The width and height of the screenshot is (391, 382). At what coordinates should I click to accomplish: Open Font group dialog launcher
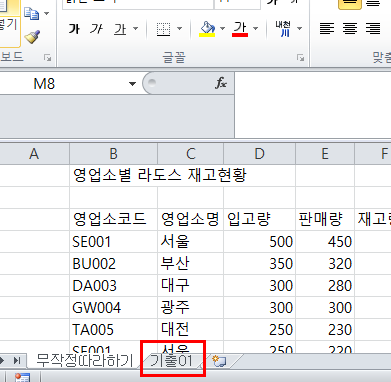pyautogui.click(x=300, y=58)
